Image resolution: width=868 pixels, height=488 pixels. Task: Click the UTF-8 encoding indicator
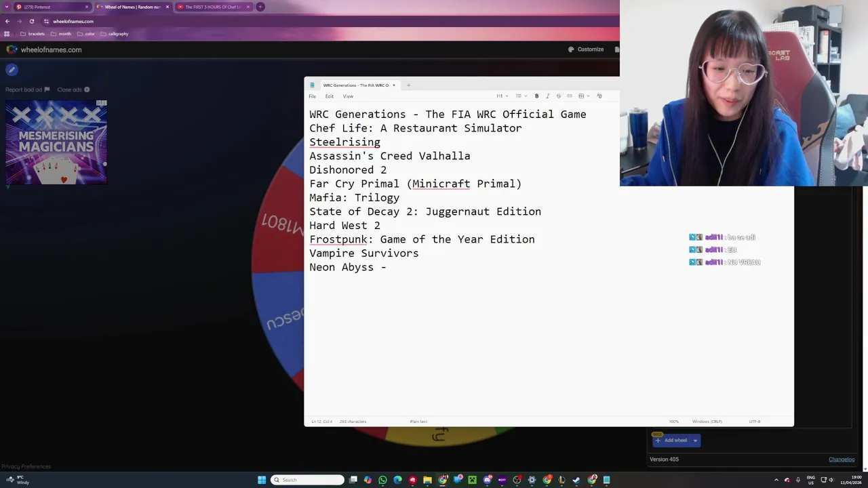[x=755, y=422]
